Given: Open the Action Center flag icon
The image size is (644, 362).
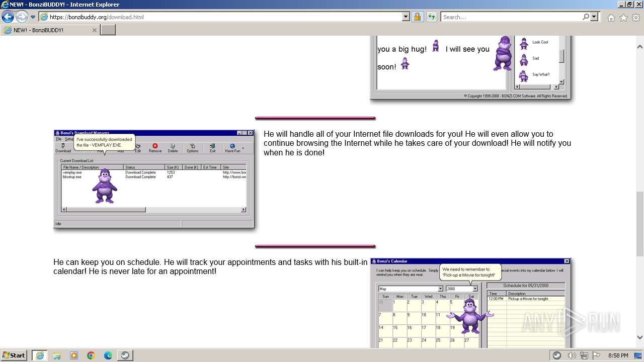Looking at the screenshot, I should pos(596,355).
